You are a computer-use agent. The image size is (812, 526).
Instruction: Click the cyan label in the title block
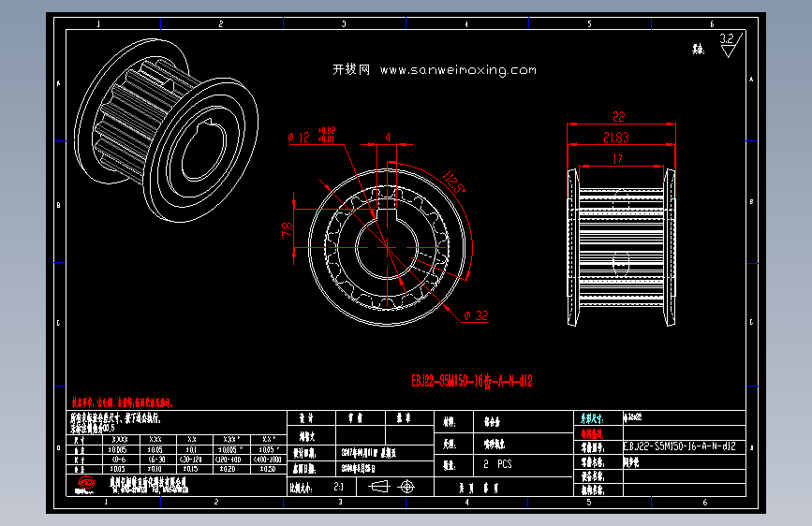pyautogui.click(x=593, y=418)
